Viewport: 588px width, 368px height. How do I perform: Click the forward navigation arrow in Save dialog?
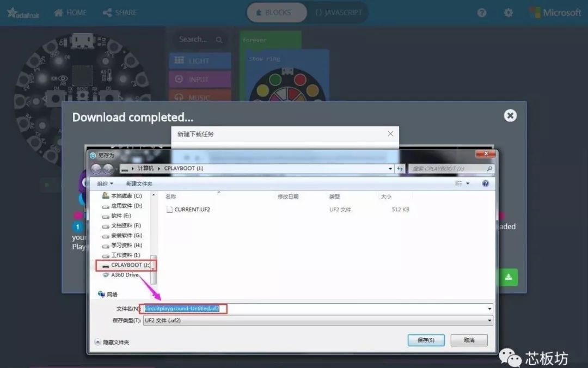coord(108,169)
